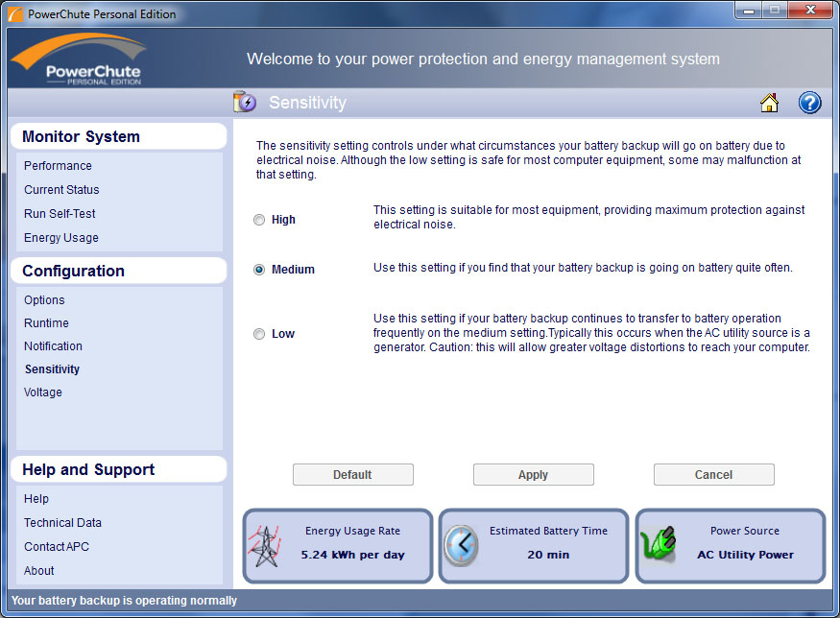The height and width of the screenshot is (618, 840).
Task: Click the High option label
Action: (283, 220)
